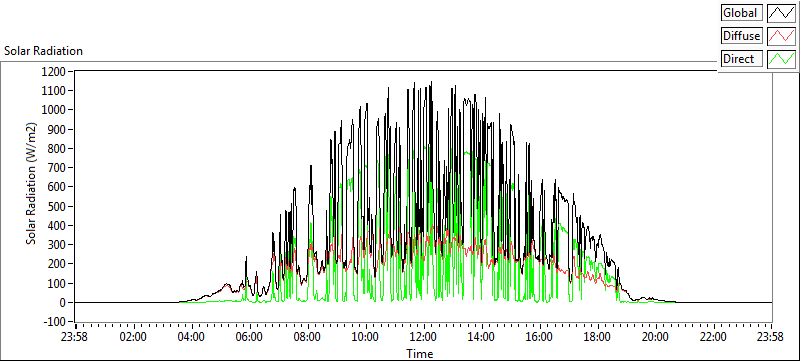Click the 0 y-axis tick label
The width and height of the screenshot is (800, 361).
pyautogui.click(x=63, y=302)
